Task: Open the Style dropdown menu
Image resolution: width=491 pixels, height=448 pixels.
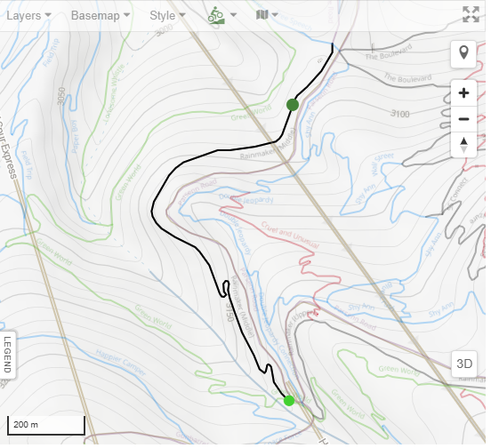Action: [167, 15]
